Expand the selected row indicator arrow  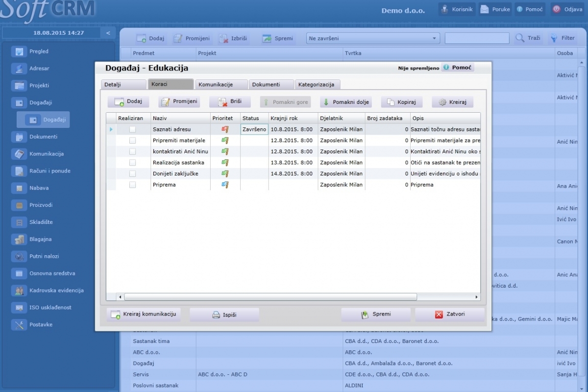[x=111, y=129]
